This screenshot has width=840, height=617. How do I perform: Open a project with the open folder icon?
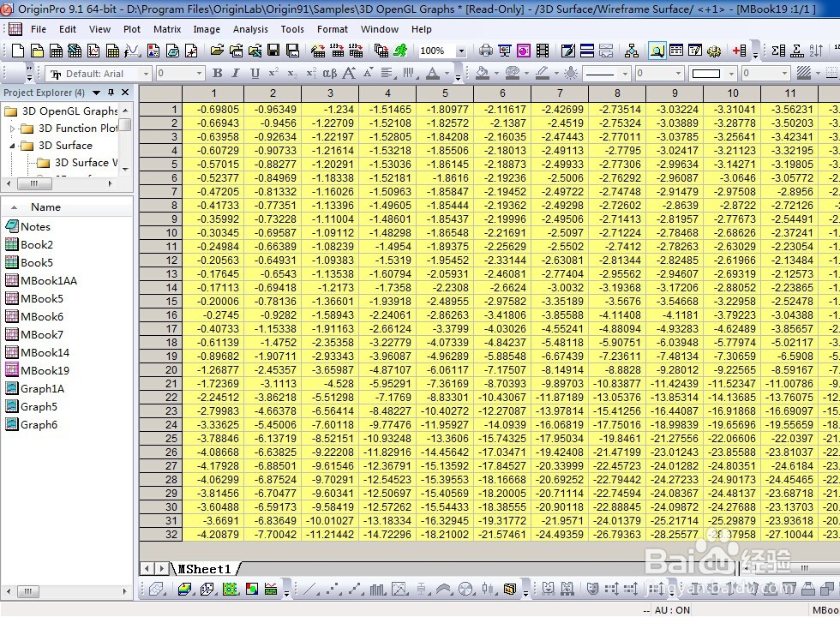pyautogui.click(x=217, y=51)
